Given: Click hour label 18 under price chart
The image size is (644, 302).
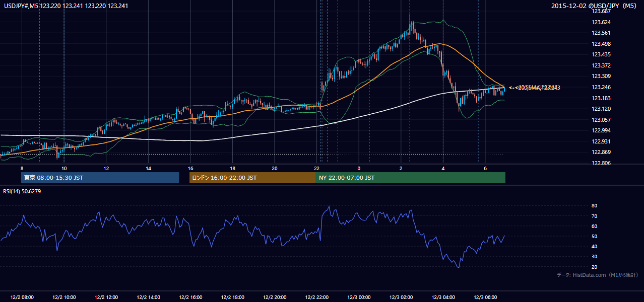Looking at the screenshot, I should 232,168.
